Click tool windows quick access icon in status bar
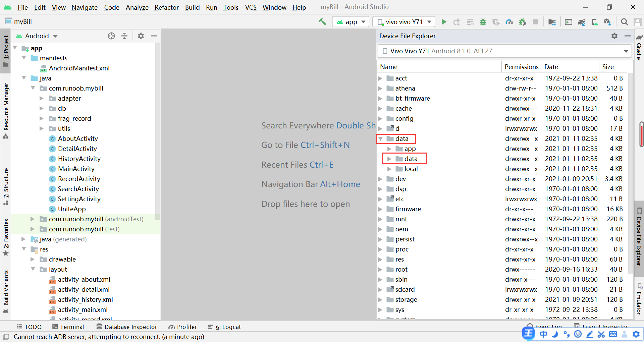The height and width of the screenshot is (342, 644). click(6, 336)
